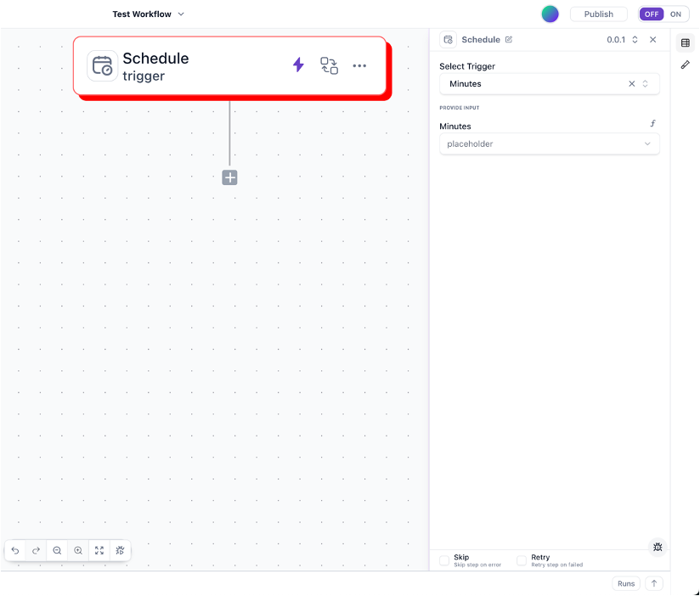Click the bug icon above the Retry option
The height and width of the screenshot is (596, 700).
coord(658,548)
